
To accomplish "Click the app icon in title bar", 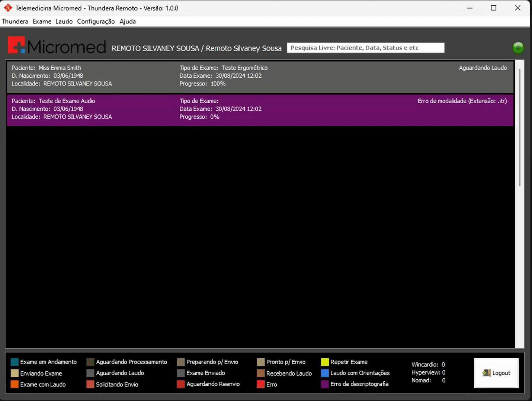I will click(8, 8).
